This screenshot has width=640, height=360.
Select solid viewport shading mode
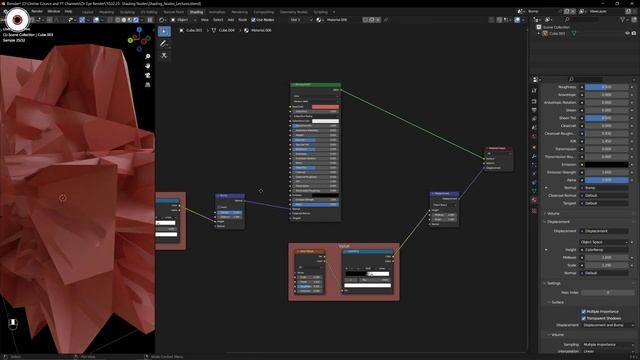coord(124,20)
